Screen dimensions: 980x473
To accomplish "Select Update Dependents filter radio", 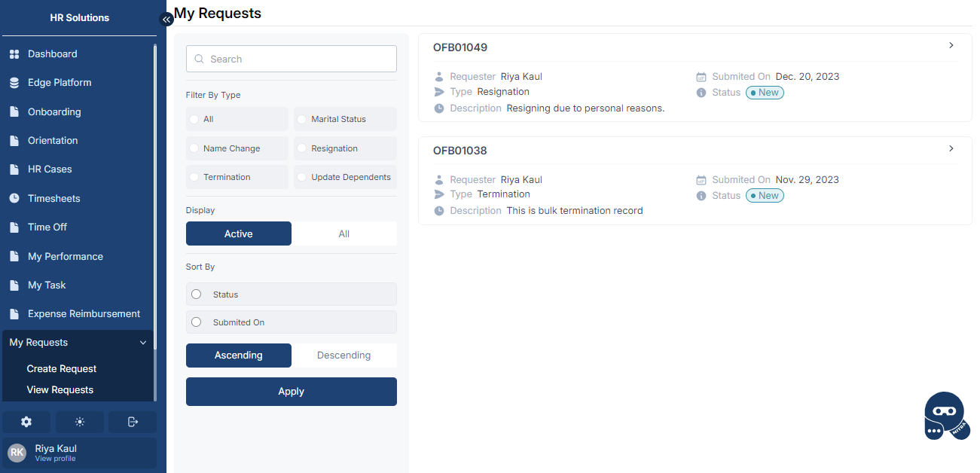I will pyautogui.click(x=302, y=177).
